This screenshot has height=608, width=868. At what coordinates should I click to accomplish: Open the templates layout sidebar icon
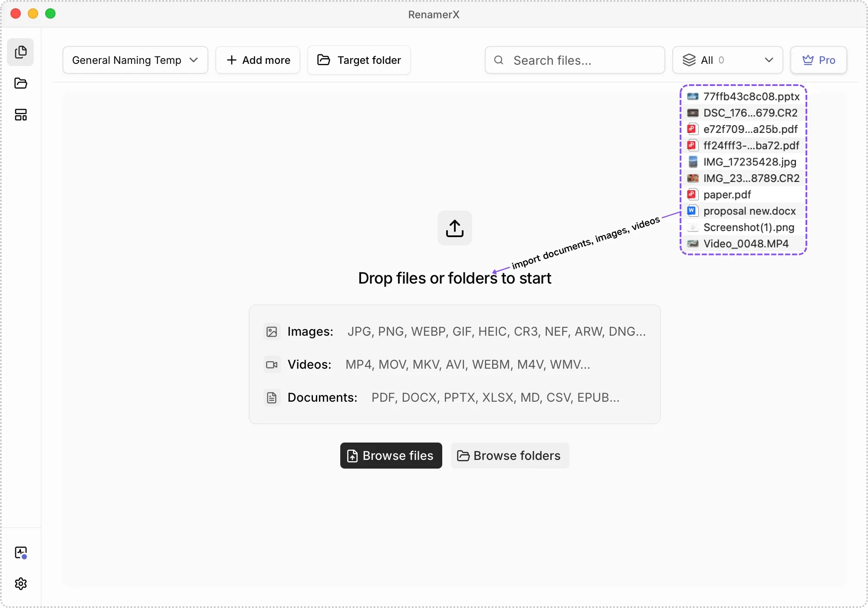20,115
